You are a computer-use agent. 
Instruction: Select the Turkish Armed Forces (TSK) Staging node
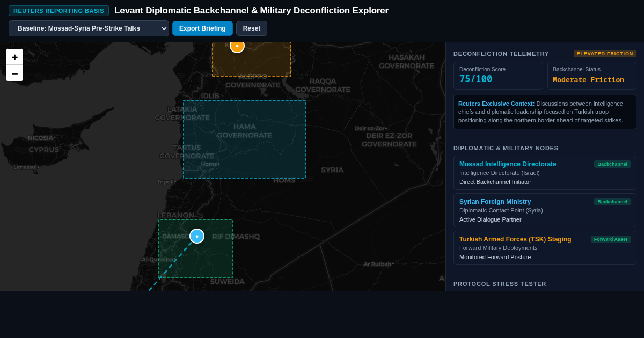point(545,248)
